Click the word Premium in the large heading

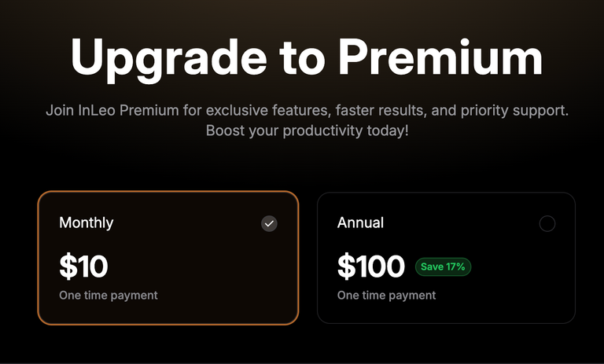pyautogui.click(x=440, y=57)
